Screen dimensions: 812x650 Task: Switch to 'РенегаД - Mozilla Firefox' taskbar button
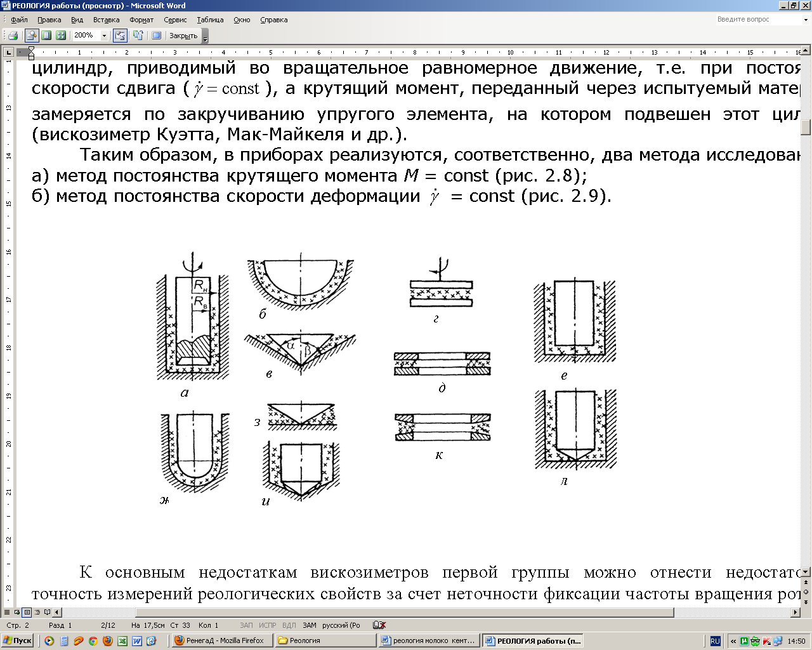[x=223, y=640]
